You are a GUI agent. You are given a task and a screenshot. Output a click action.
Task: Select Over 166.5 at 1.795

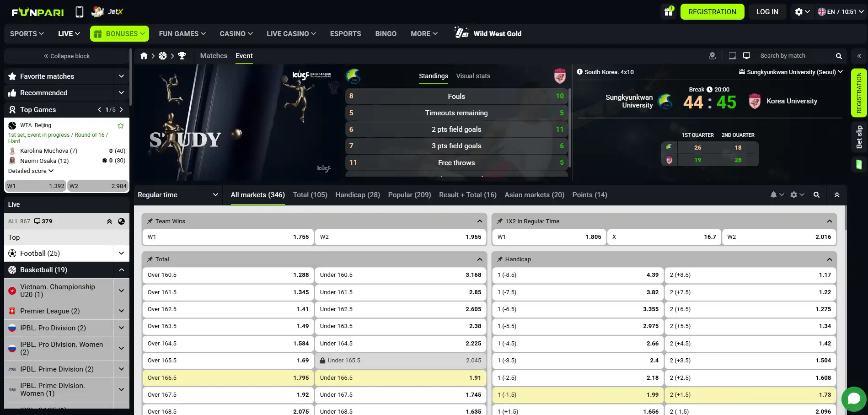click(228, 378)
